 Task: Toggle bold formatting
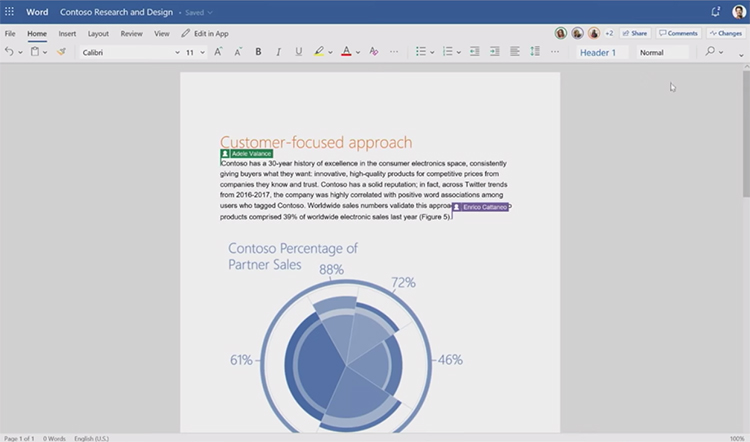258,52
